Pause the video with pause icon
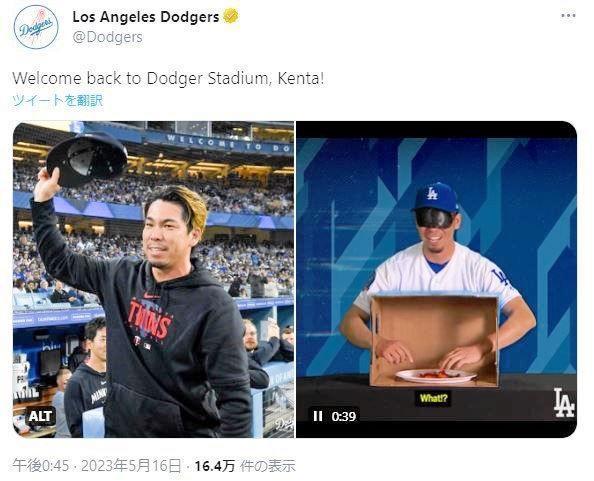This screenshot has width=594, height=481. [x=317, y=416]
